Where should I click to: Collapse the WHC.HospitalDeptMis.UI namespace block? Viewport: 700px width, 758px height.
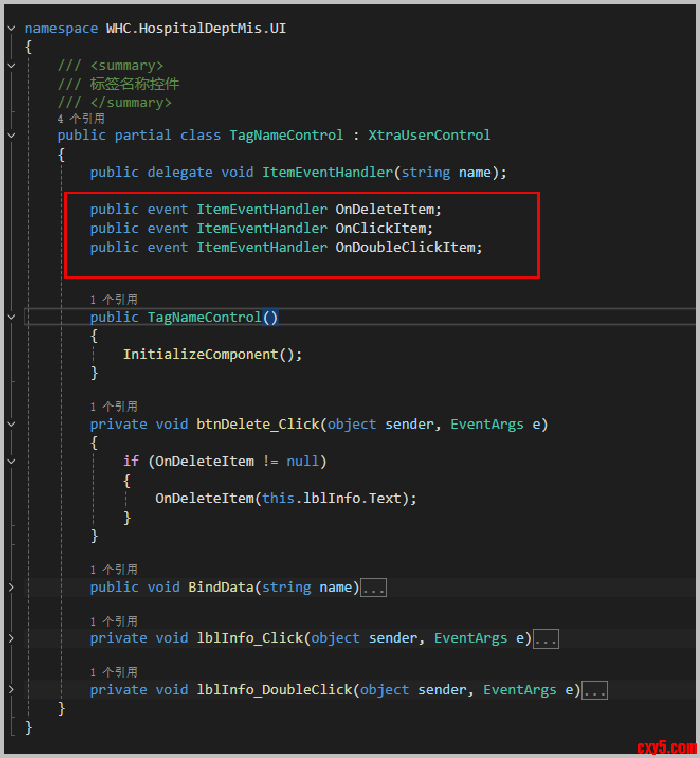(x=12, y=29)
